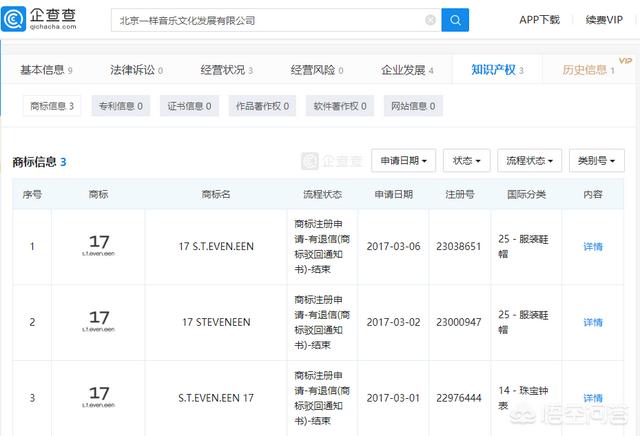640x436 pixels.
Task: Click the 注册号 column header
Action: 460,194
